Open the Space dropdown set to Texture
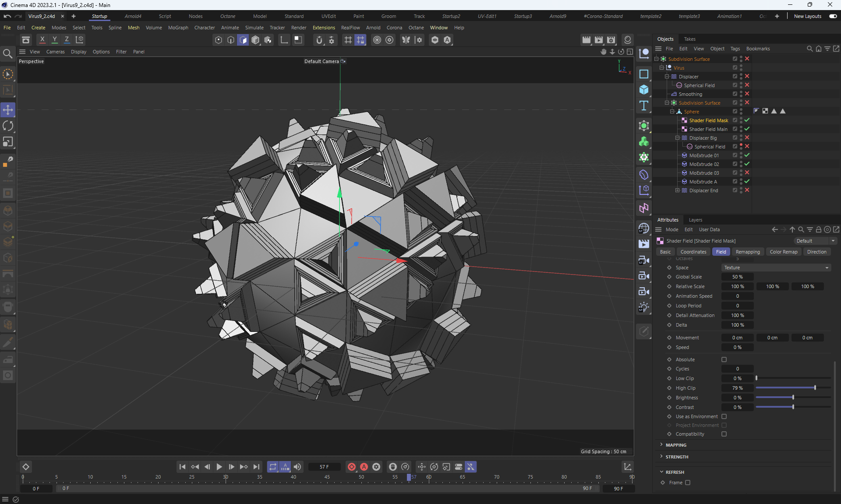This screenshot has width=841, height=504. coord(776,268)
